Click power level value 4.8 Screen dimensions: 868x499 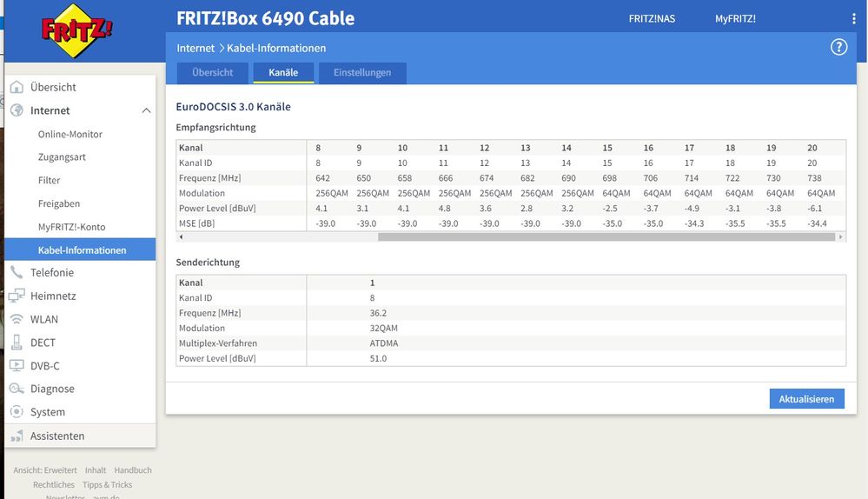(444, 209)
